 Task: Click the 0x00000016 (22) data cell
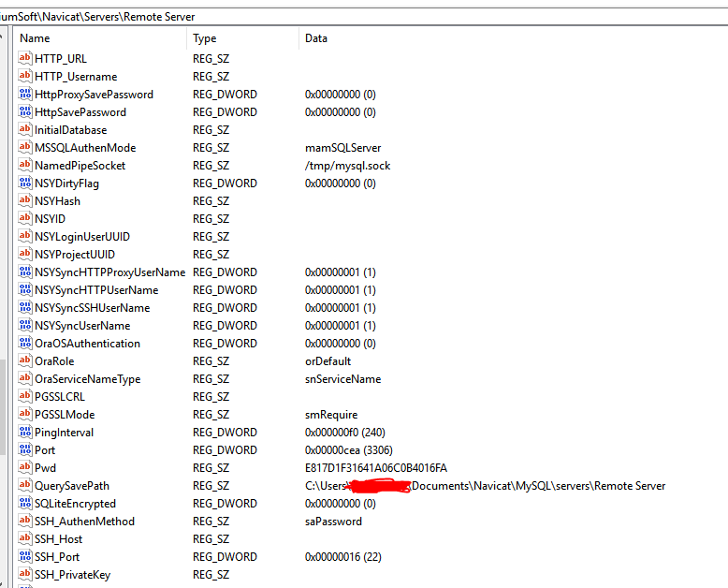(343, 557)
